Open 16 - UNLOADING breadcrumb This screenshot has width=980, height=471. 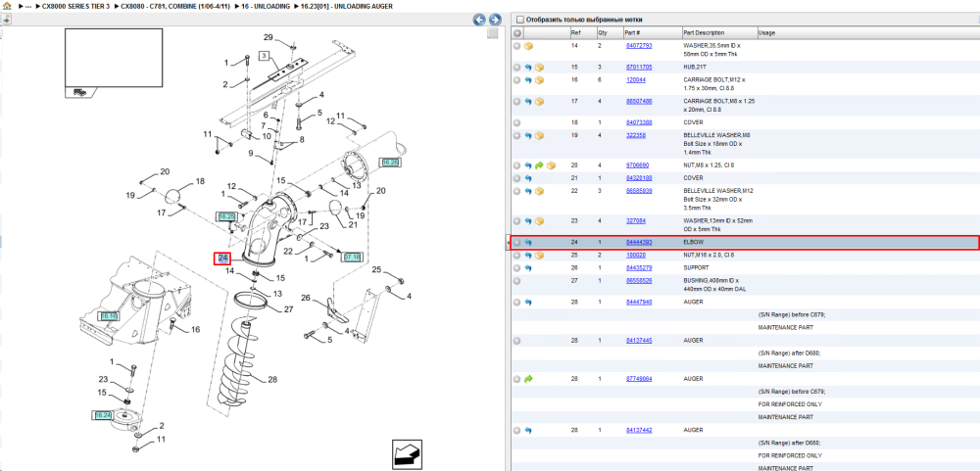[x=266, y=6]
